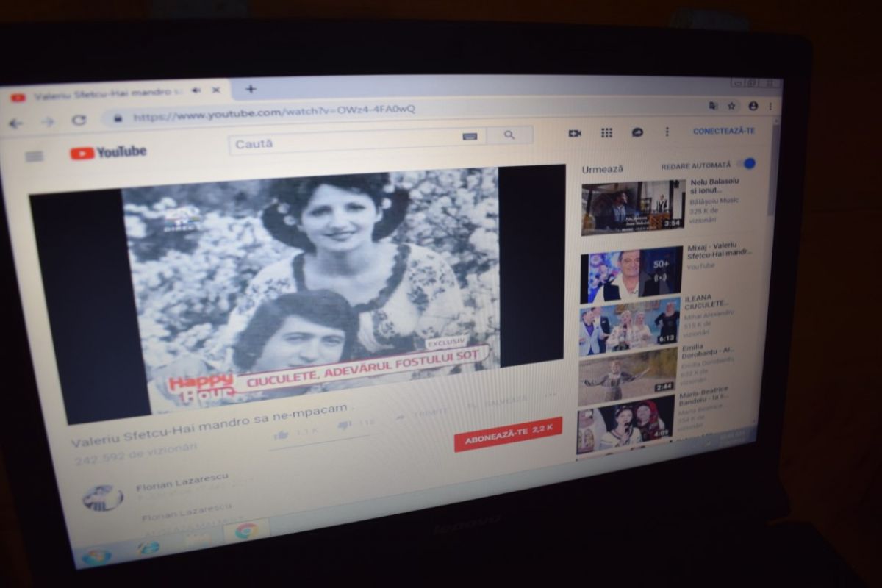The image size is (882, 588).
Task: Click the YouTube logo to go home
Action: 108,153
